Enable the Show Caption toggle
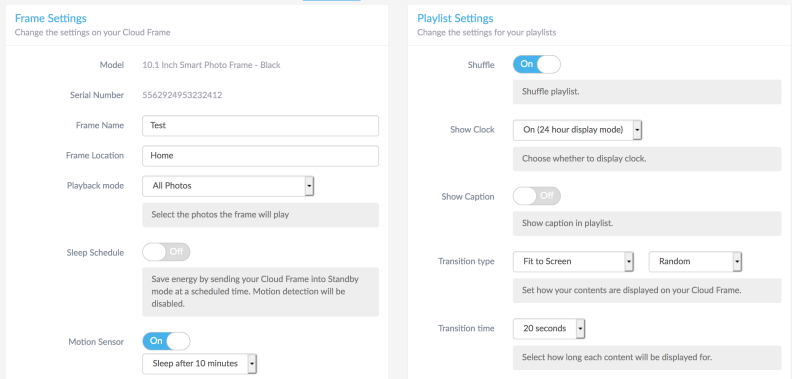 [536, 196]
